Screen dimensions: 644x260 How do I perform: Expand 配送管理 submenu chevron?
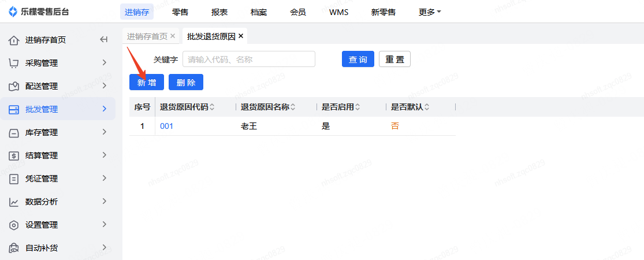pyautogui.click(x=105, y=86)
